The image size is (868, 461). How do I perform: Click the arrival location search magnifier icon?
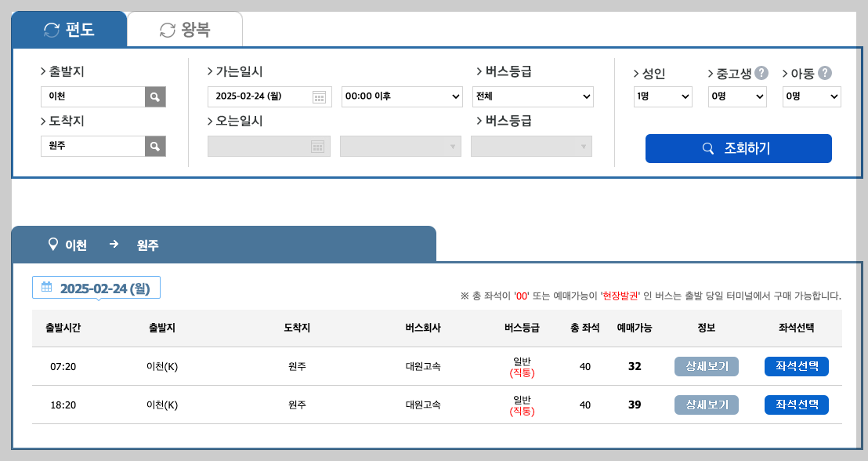pyautogui.click(x=154, y=146)
